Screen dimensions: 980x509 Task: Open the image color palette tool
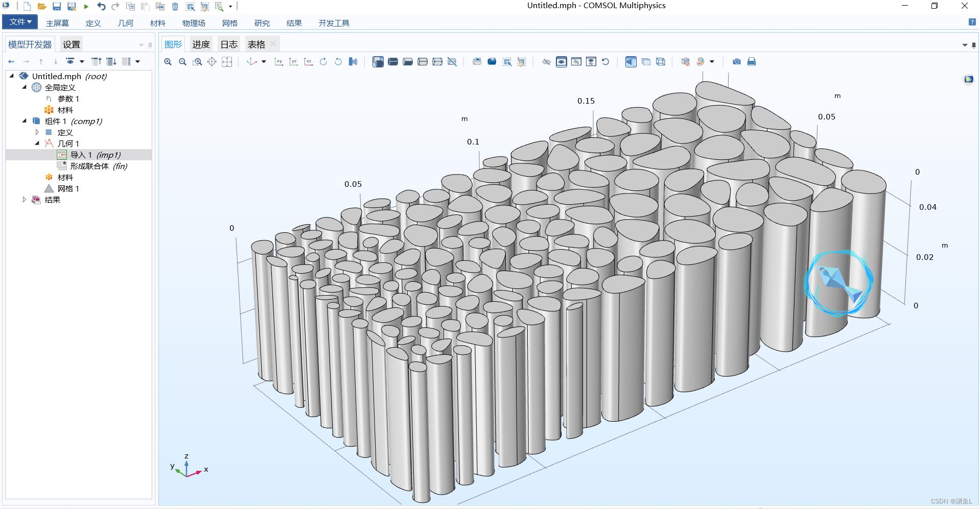tap(701, 61)
